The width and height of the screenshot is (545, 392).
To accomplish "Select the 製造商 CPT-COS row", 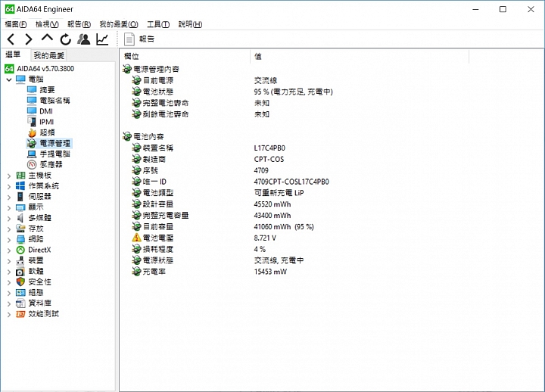I will (x=208, y=159).
